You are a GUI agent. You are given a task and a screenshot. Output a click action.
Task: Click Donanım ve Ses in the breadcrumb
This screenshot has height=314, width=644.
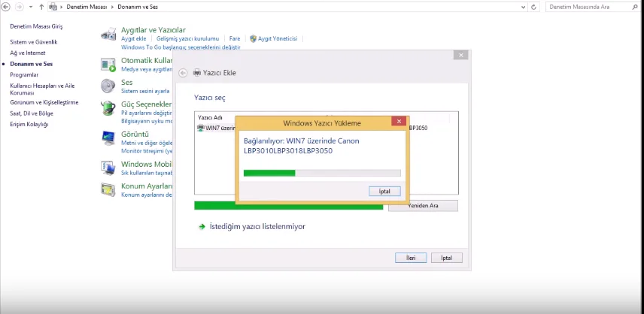138,7
